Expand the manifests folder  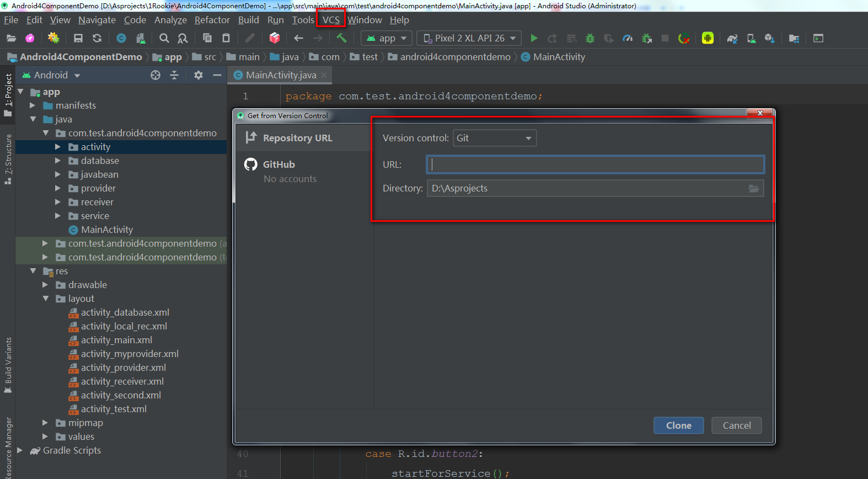(x=33, y=105)
